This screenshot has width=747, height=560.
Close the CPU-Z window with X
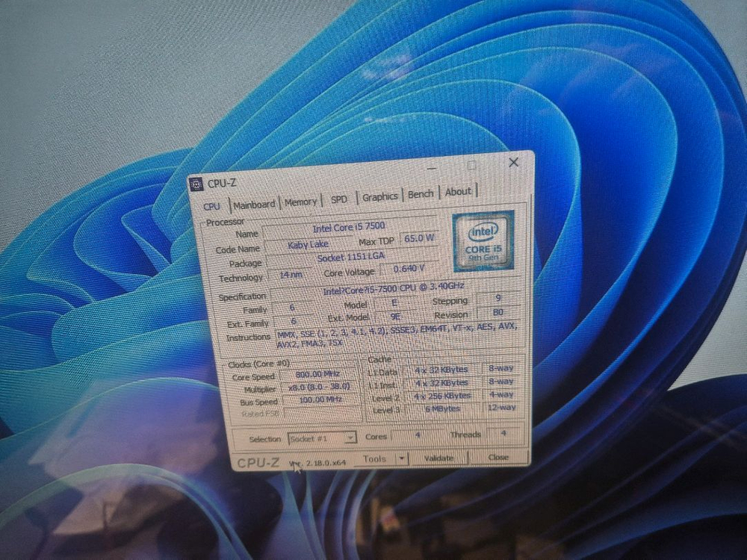coord(513,162)
